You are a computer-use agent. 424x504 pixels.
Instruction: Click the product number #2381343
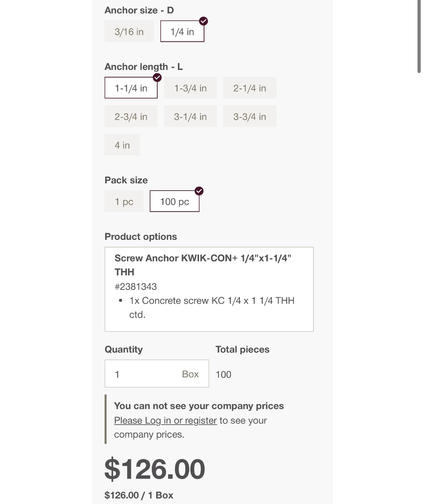click(136, 287)
